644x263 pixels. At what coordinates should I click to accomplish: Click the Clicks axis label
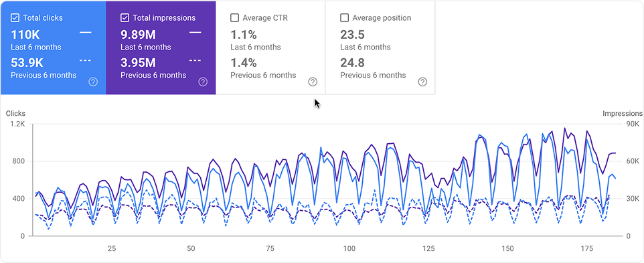tap(15, 113)
